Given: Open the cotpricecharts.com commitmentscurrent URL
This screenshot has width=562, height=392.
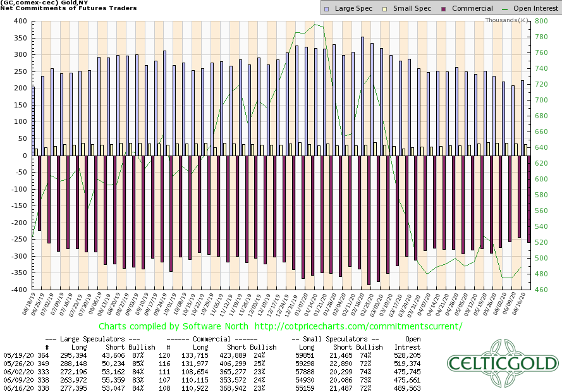Looking at the screenshot, I should click(x=358, y=326).
